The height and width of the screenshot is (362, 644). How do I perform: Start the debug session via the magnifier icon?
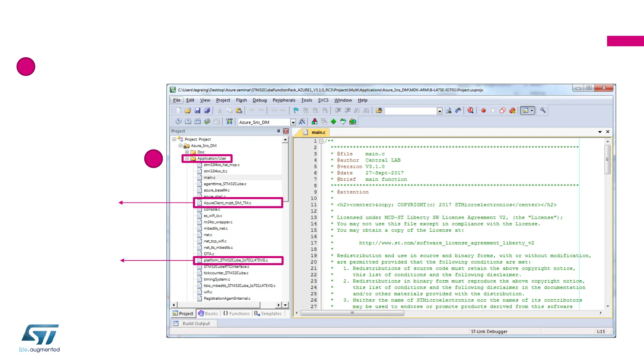click(470, 111)
